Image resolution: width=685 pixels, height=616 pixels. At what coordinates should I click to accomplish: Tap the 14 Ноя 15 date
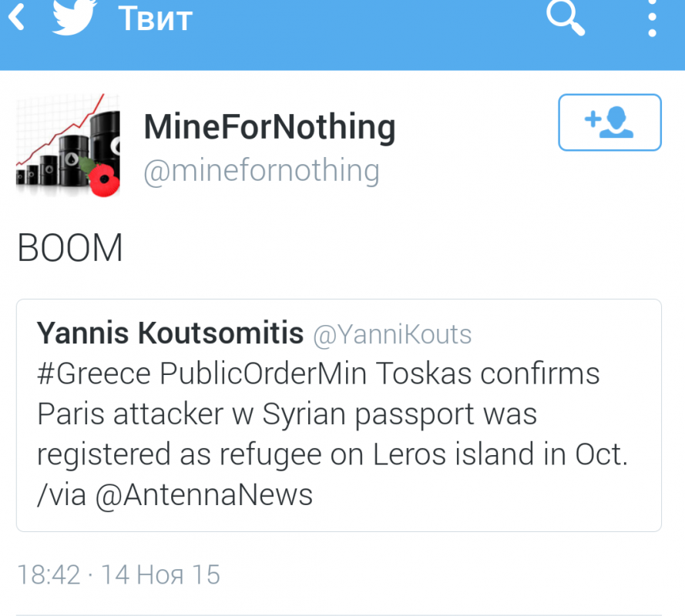pyautogui.click(x=161, y=574)
